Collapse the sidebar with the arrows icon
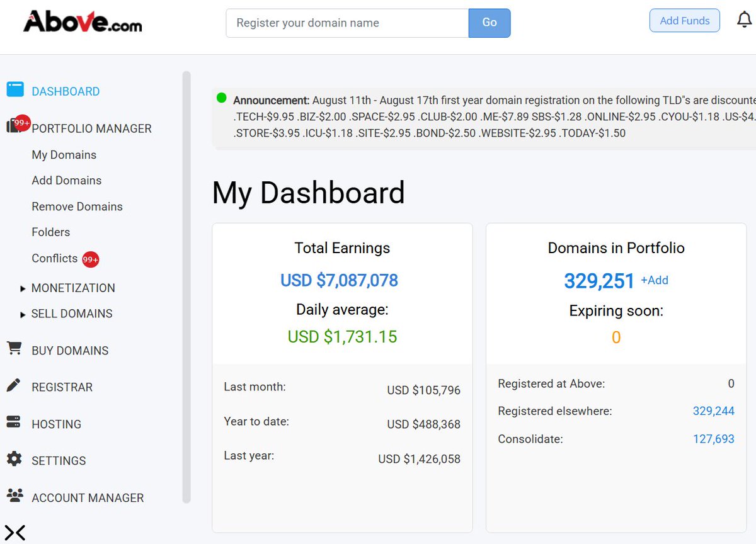The height and width of the screenshot is (544, 756). (15, 533)
